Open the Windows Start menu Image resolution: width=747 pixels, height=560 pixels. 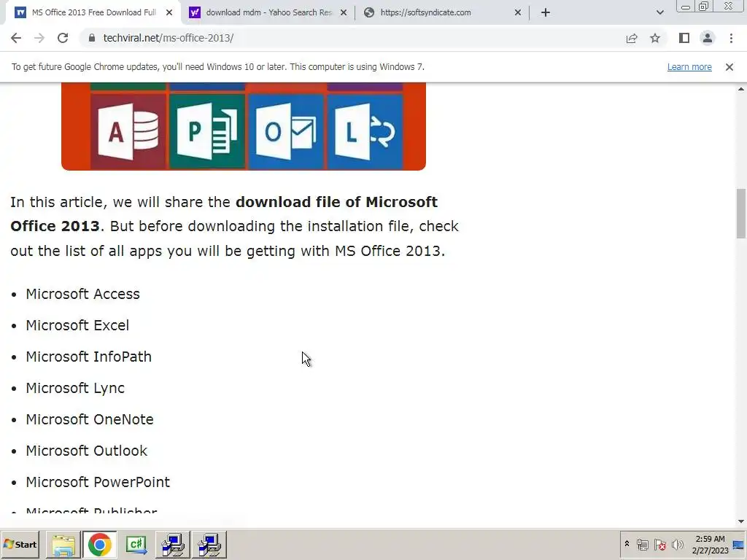[20, 544]
